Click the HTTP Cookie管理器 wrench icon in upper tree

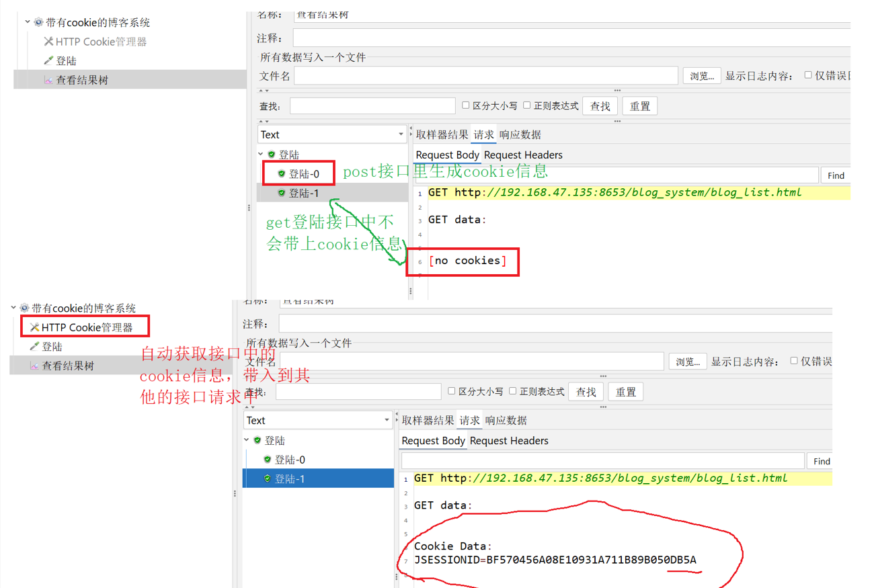coord(48,41)
